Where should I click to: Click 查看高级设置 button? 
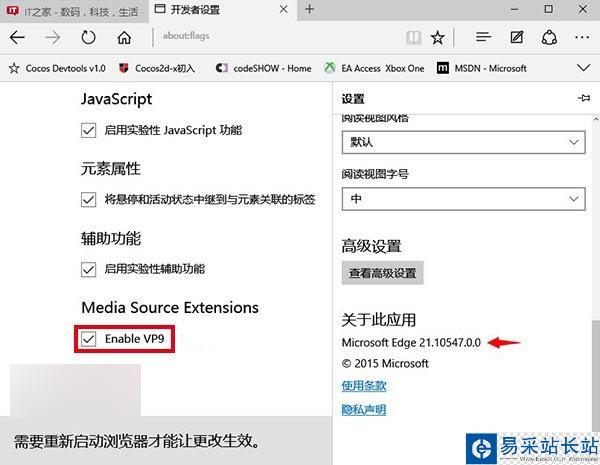tap(382, 273)
